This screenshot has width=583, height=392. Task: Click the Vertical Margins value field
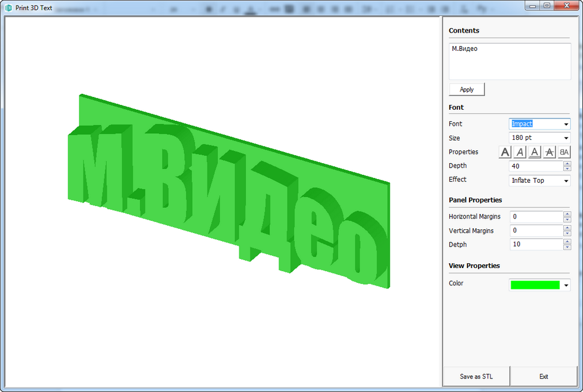coord(536,231)
